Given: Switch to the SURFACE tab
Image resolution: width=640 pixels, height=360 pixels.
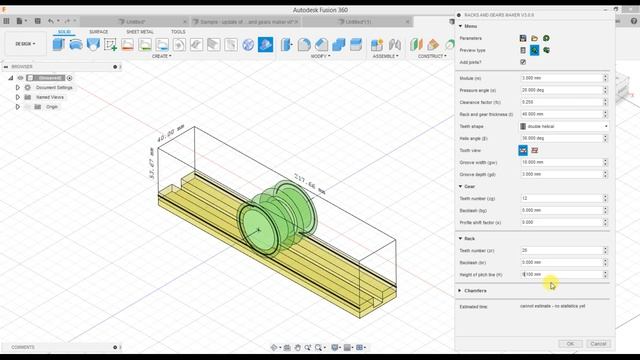Looking at the screenshot, I should point(99,32).
